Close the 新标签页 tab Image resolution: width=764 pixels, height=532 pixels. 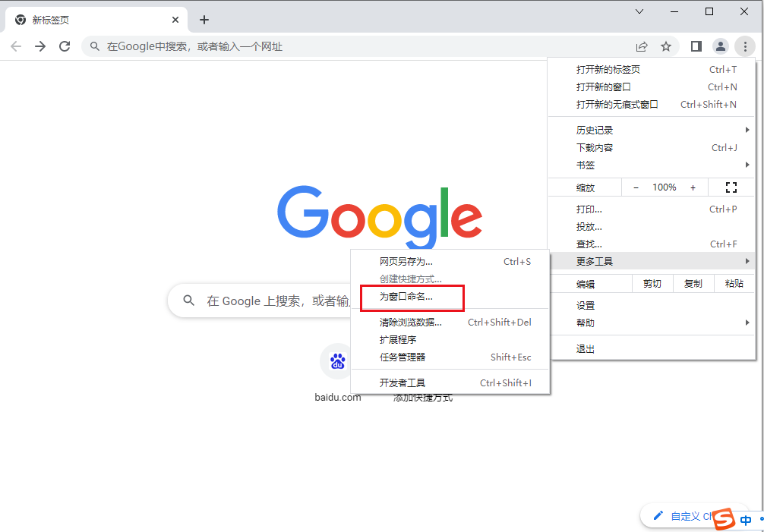175,20
